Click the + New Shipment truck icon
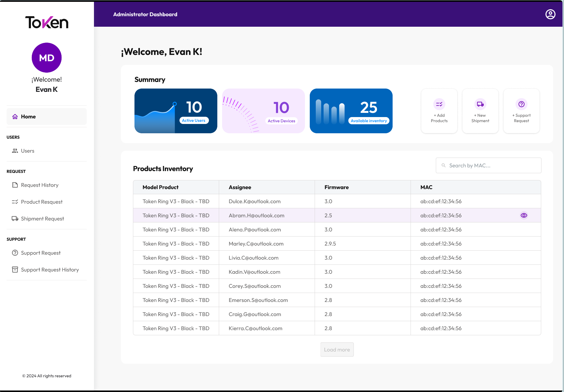 480,104
